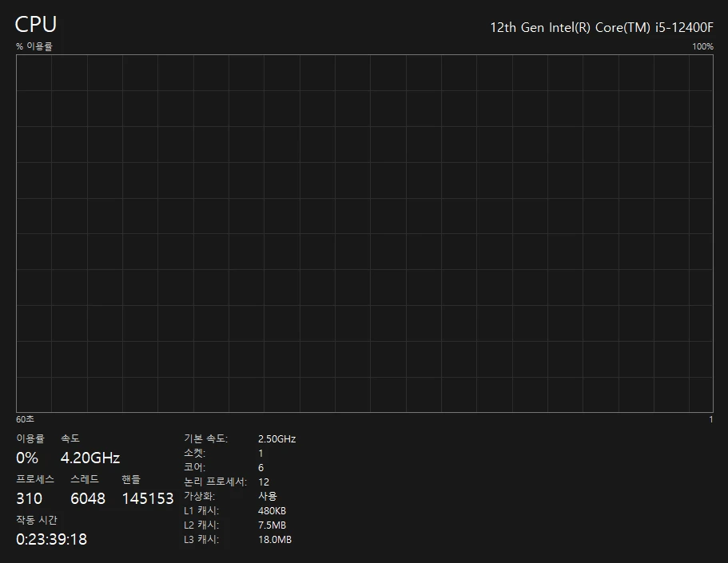
Task: Click the 'L3 캐시:' label
Action: coord(201,539)
